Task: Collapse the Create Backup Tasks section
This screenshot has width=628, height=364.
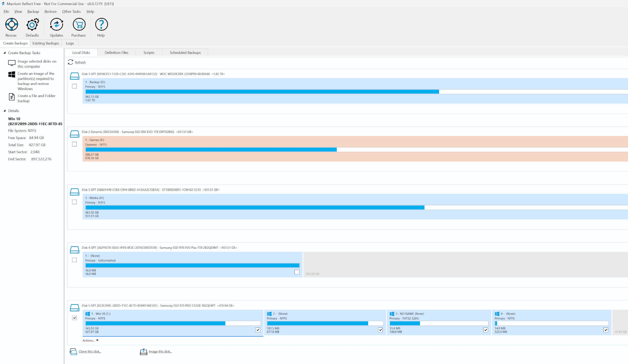Action: coord(5,53)
